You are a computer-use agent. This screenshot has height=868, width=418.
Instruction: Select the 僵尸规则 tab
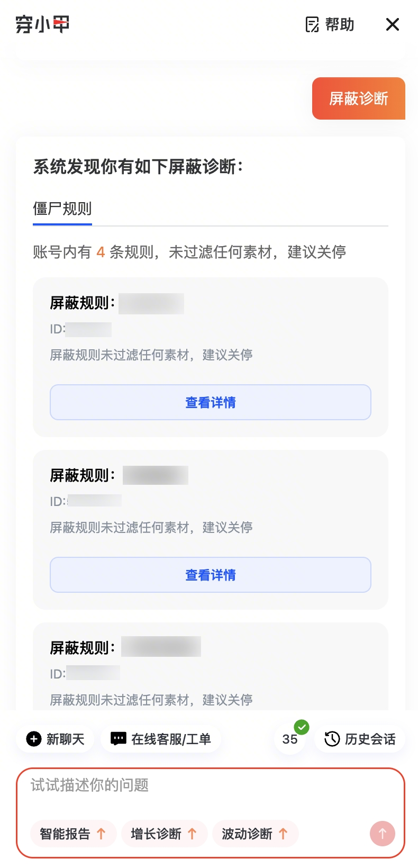tap(62, 209)
